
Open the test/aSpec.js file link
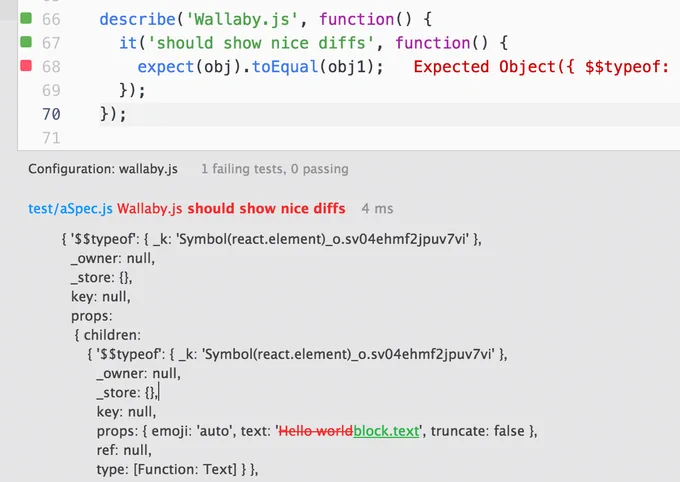[70, 209]
